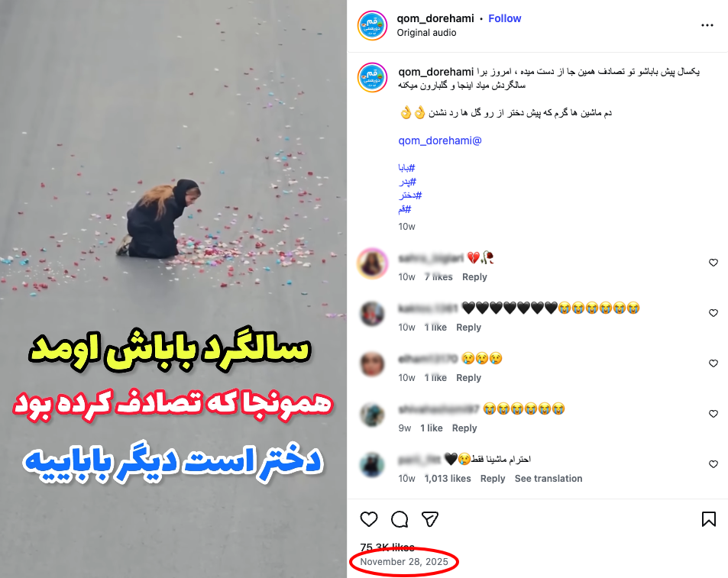
Task: Play the video of kneeling girl
Action: [x=173, y=289]
